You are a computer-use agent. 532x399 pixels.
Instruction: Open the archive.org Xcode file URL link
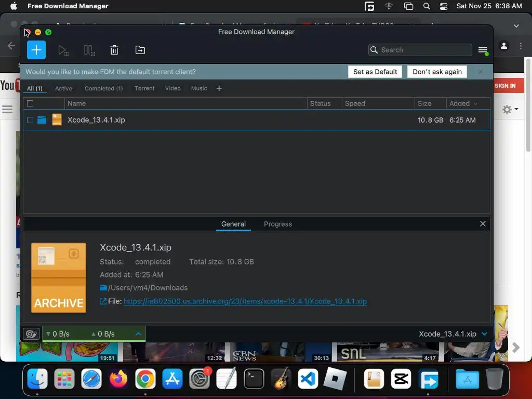[245, 301]
